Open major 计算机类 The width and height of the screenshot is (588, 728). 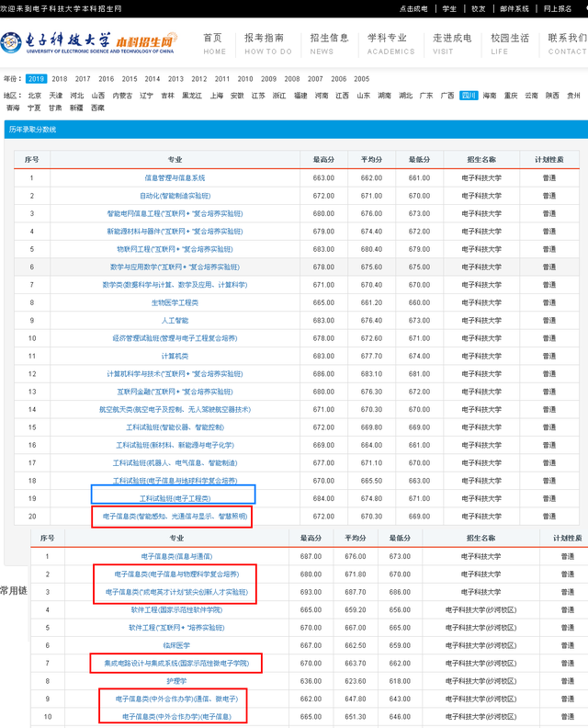click(175, 356)
